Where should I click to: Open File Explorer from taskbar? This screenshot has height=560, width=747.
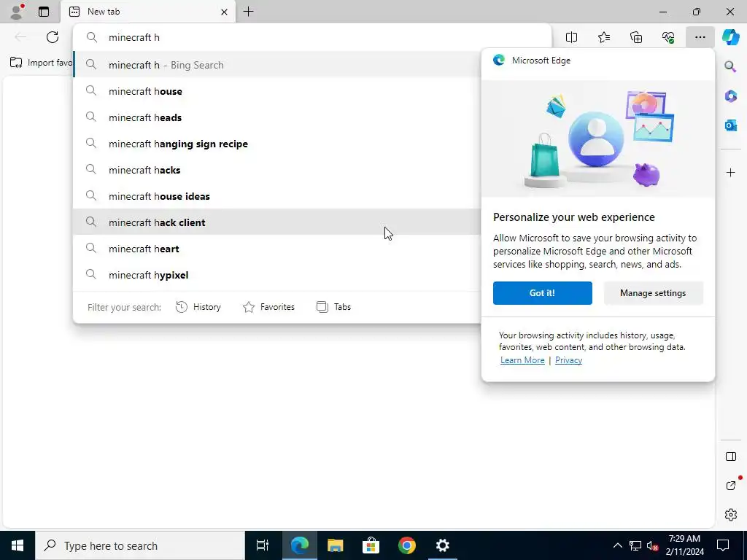[x=336, y=545]
